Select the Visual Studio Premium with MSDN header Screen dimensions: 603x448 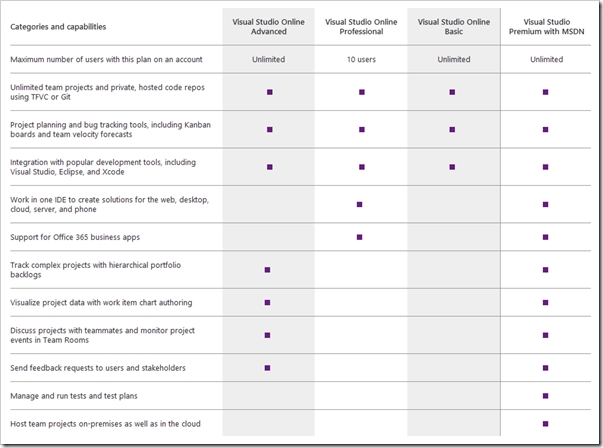point(546,26)
